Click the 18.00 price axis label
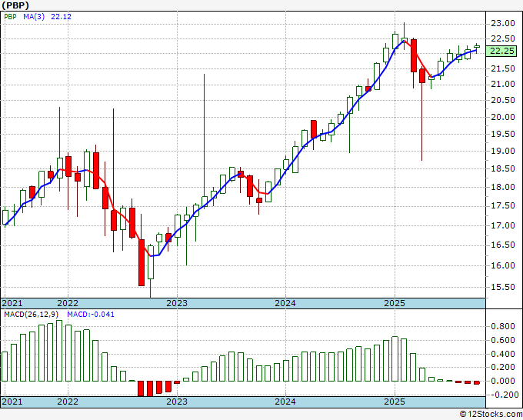Image resolution: width=523 pixels, height=420 pixels. tap(503, 187)
